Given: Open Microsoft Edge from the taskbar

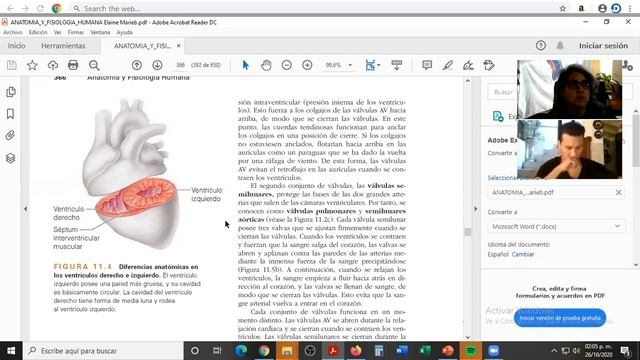Looking at the screenshot, I should pos(241,351).
